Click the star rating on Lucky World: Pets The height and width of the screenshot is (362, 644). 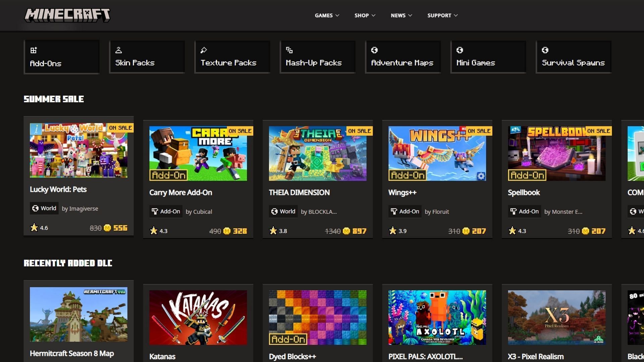click(34, 228)
